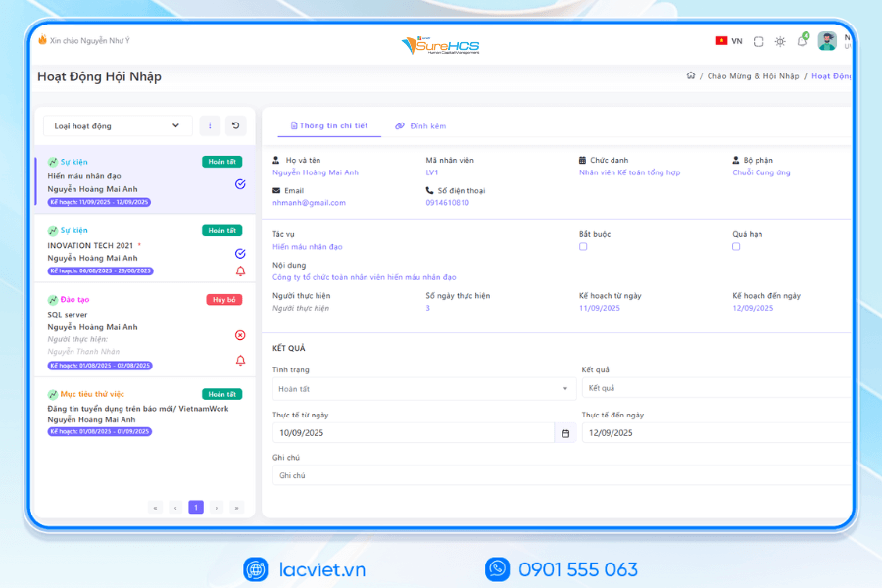Click the home icon in breadcrumb
The image size is (882, 588).
(691, 75)
